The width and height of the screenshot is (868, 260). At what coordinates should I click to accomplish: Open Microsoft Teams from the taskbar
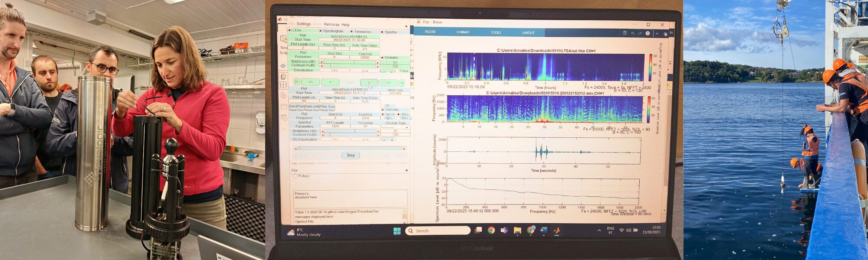pyautogui.click(x=504, y=231)
